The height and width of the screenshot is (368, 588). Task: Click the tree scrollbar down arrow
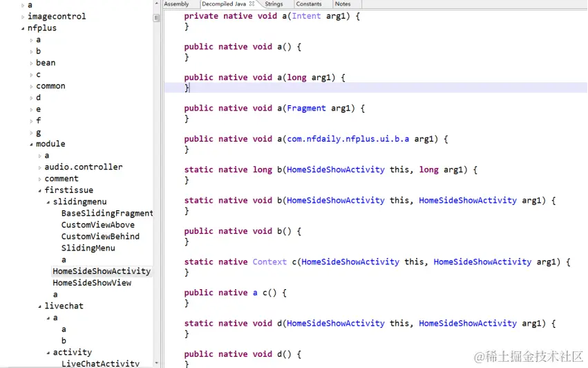[156, 363]
